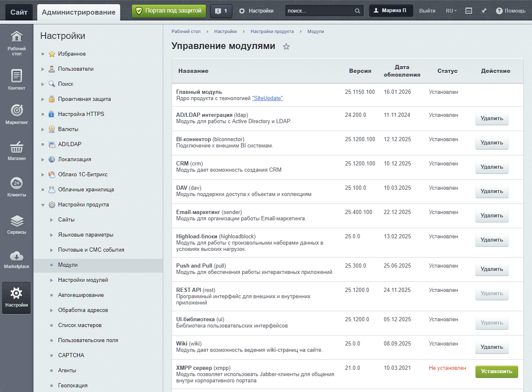Click Удалить for the BI-коннектор module
This screenshot has width=532, height=392.
point(492,143)
